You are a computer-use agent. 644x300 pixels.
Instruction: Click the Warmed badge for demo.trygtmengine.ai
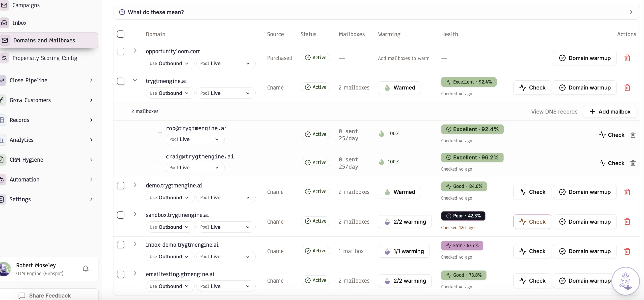[399, 192]
